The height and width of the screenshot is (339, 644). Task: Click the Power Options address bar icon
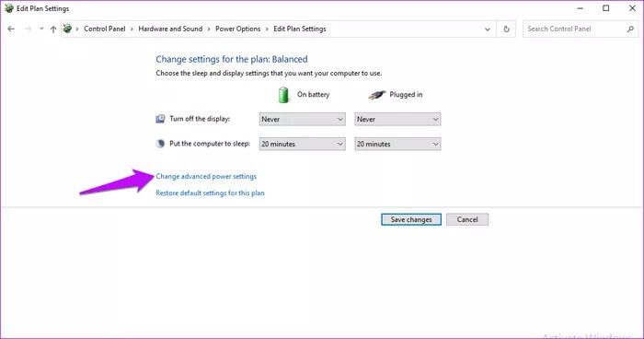(x=67, y=29)
